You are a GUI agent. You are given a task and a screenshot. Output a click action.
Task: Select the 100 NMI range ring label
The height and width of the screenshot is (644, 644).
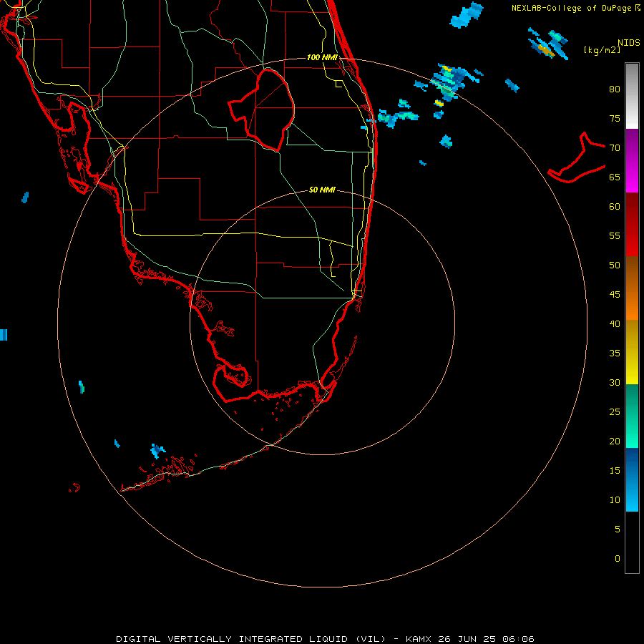(x=322, y=57)
